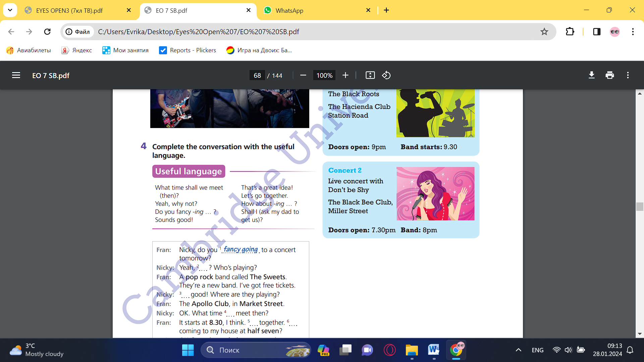Open the clock and date calendar

click(607, 350)
